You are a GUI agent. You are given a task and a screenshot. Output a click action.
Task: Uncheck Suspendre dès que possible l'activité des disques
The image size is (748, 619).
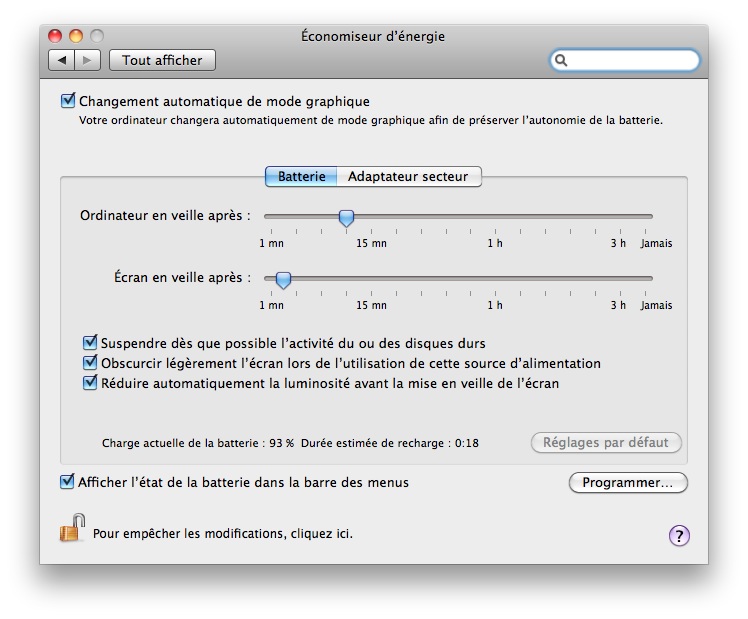coord(90,342)
